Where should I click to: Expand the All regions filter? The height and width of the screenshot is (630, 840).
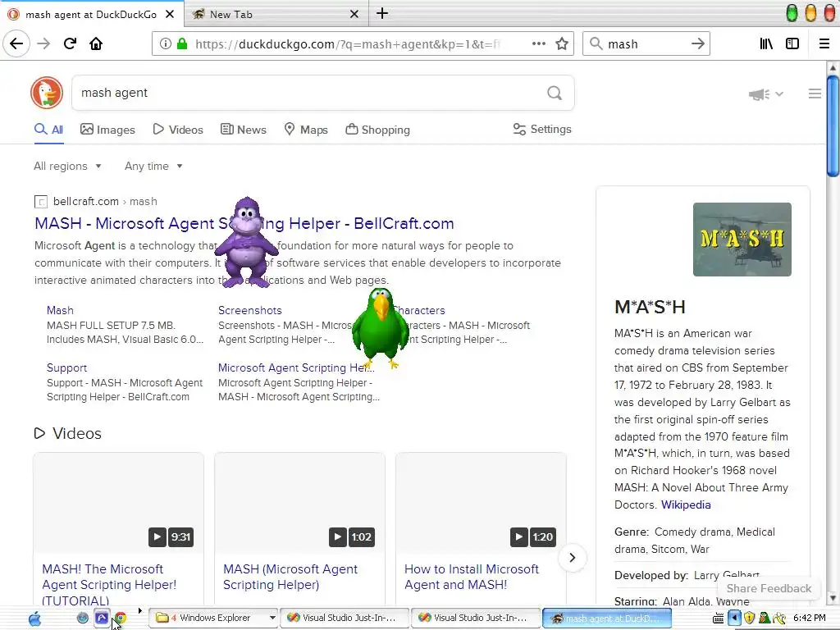click(x=67, y=166)
